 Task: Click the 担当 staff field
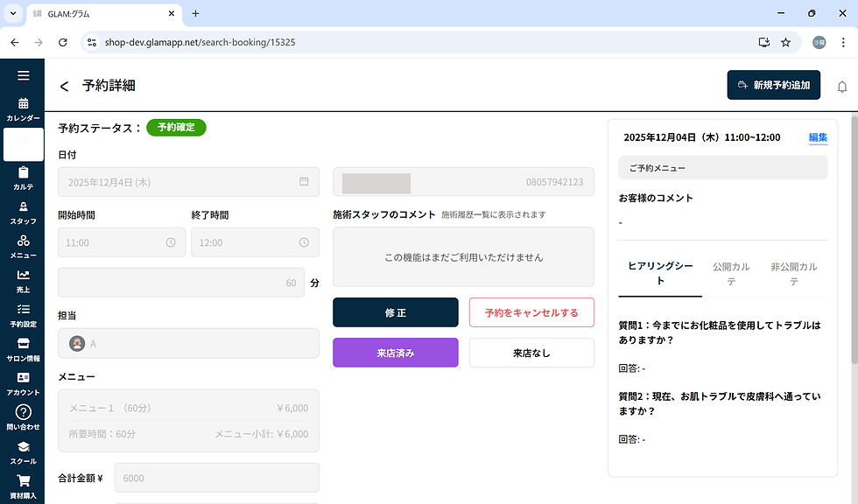coord(188,343)
